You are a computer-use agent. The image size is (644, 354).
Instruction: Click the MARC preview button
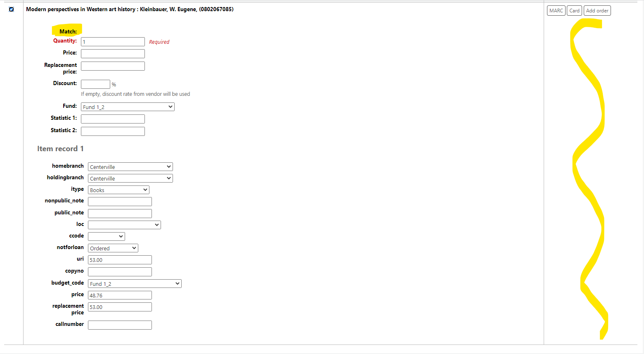[x=556, y=11]
